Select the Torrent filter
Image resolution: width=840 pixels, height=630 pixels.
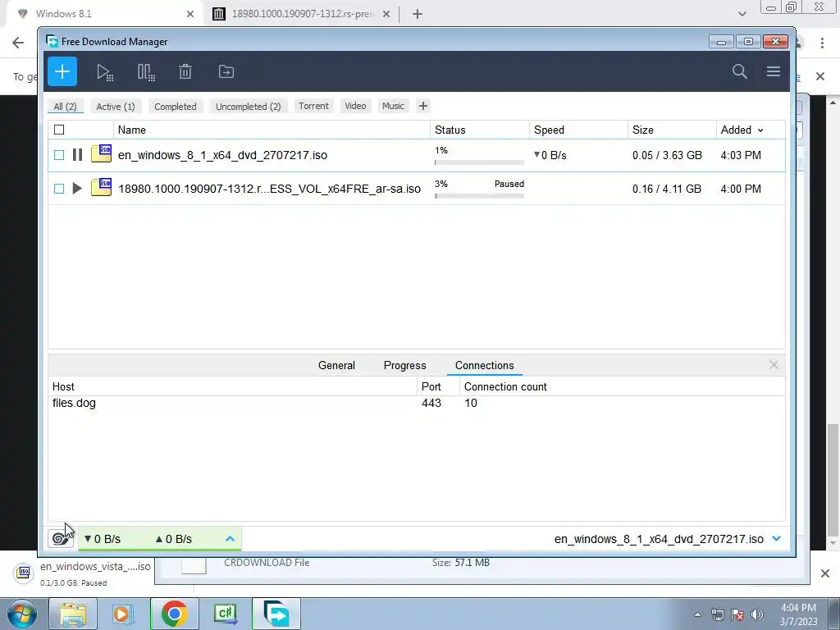pos(313,106)
